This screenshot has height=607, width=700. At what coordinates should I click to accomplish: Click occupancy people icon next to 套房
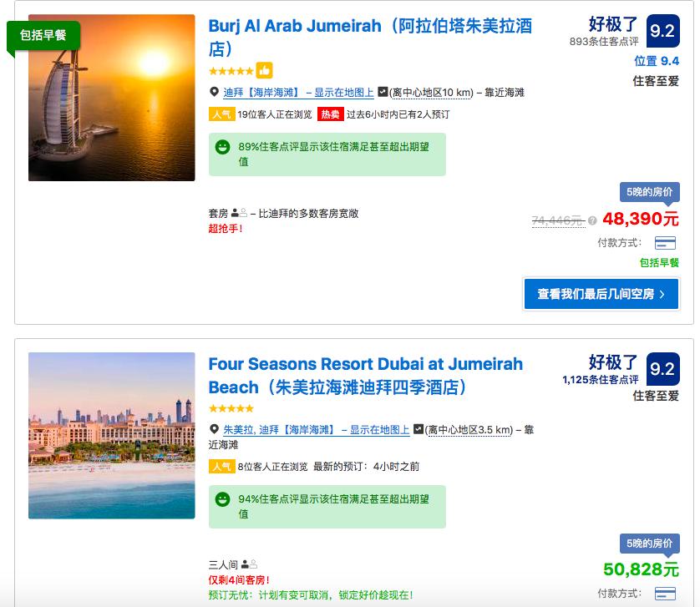(239, 214)
